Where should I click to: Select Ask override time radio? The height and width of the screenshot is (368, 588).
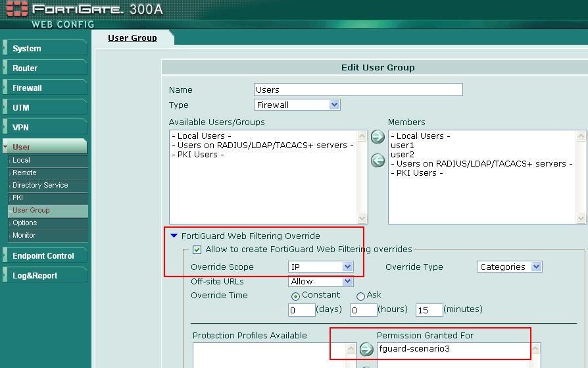coord(360,296)
